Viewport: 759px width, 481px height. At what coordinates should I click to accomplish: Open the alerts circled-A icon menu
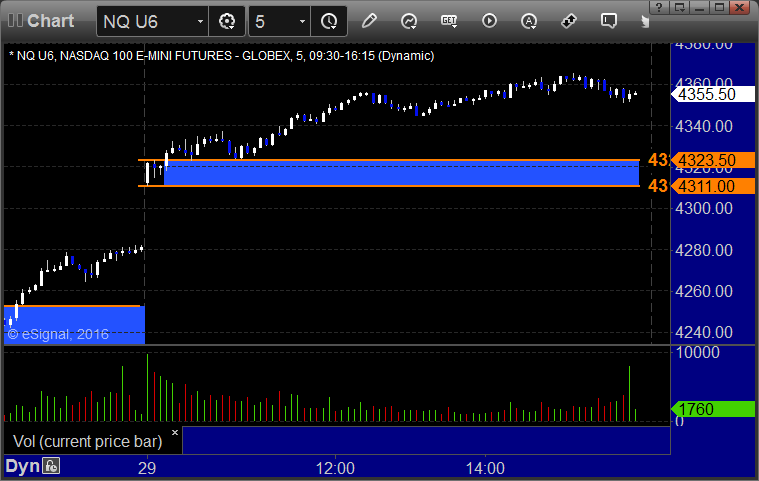(529, 21)
